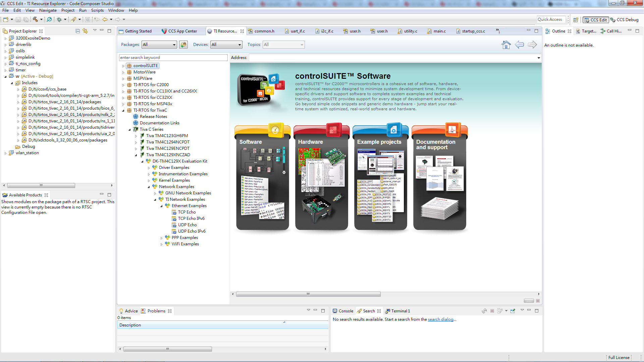This screenshot has width=644, height=362.
Task: Click the blue back arrow in Resource Explorer
Action: point(519,45)
